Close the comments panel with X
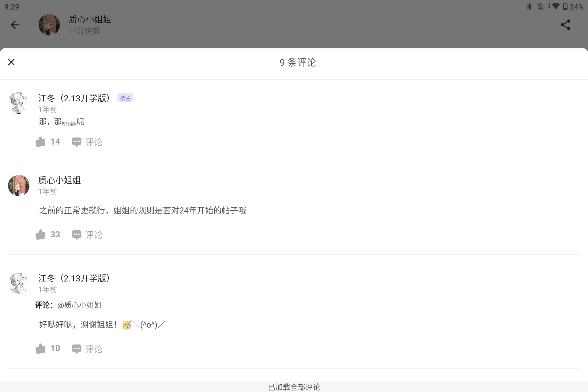This screenshot has width=588, height=392. pos(11,62)
